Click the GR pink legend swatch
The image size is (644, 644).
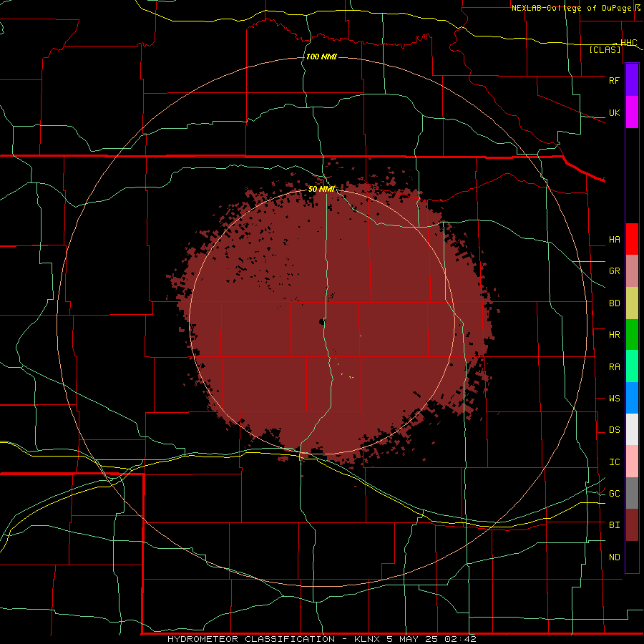(x=632, y=271)
